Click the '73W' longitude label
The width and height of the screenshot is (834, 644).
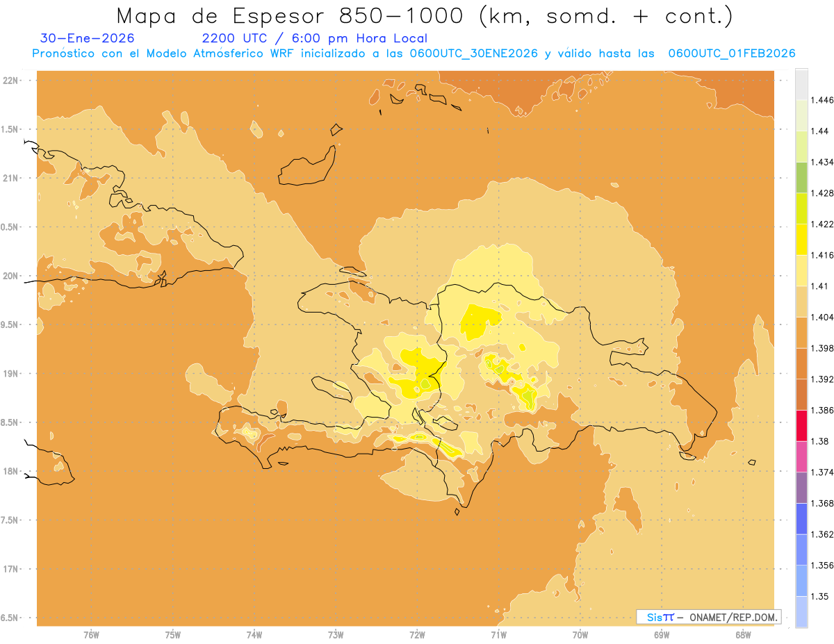pyautogui.click(x=336, y=634)
